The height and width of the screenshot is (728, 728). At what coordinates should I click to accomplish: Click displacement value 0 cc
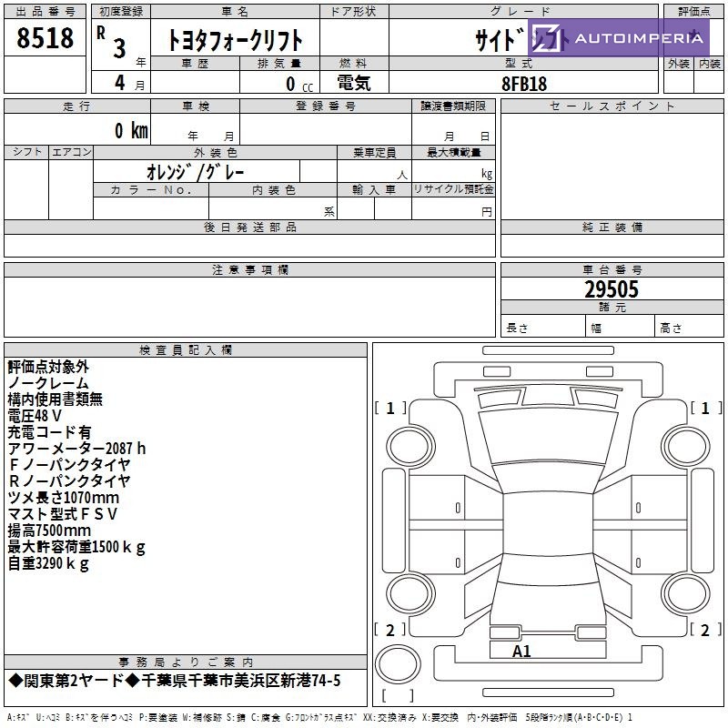pos(299,84)
